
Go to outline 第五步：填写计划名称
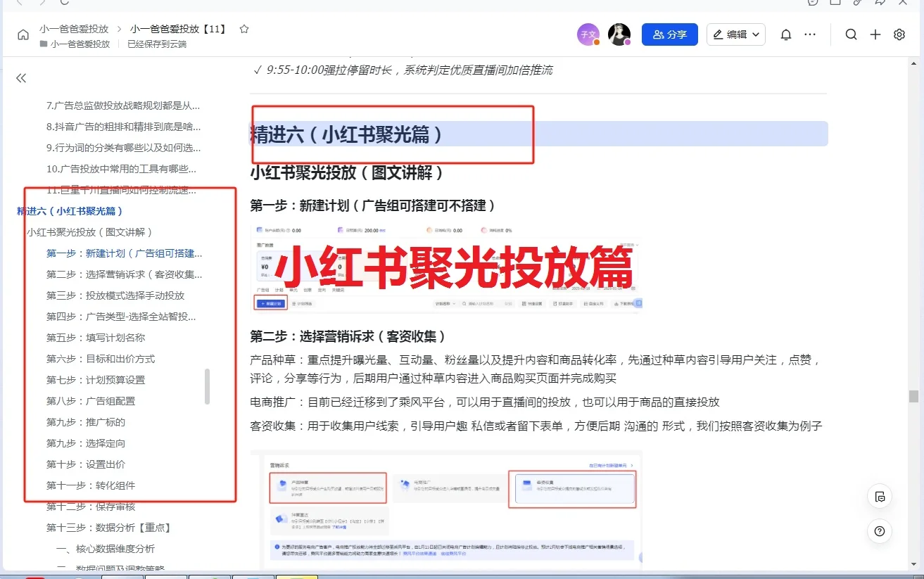tap(96, 338)
